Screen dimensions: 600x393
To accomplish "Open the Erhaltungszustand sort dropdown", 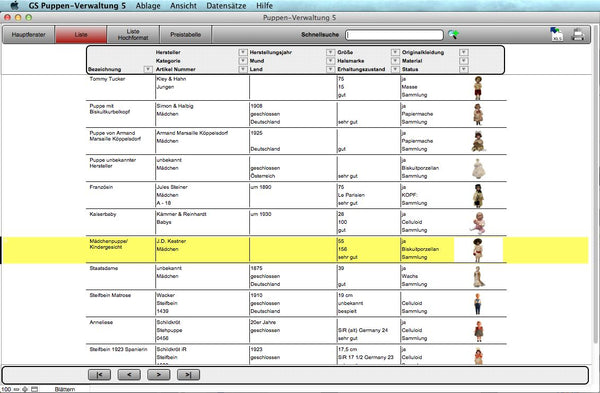I will pyautogui.click(x=395, y=69).
